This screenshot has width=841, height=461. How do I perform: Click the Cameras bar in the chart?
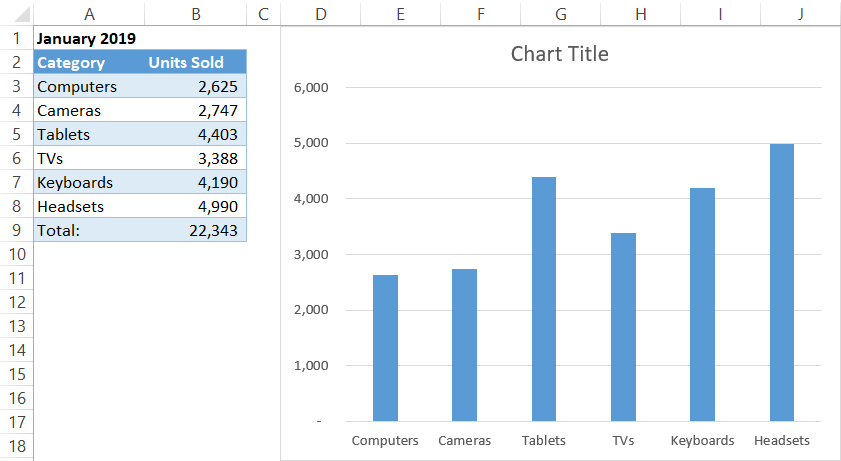pyautogui.click(x=464, y=345)
